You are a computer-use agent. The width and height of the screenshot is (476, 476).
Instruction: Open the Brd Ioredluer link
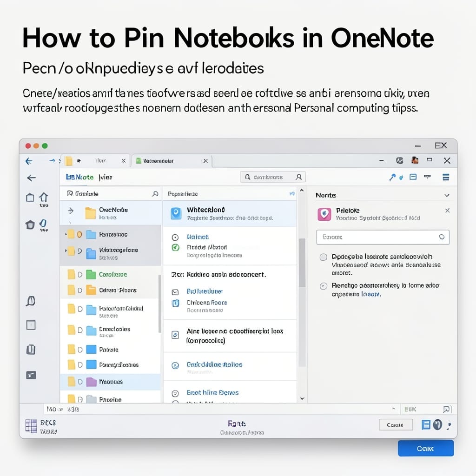click(x=205, y=291)
